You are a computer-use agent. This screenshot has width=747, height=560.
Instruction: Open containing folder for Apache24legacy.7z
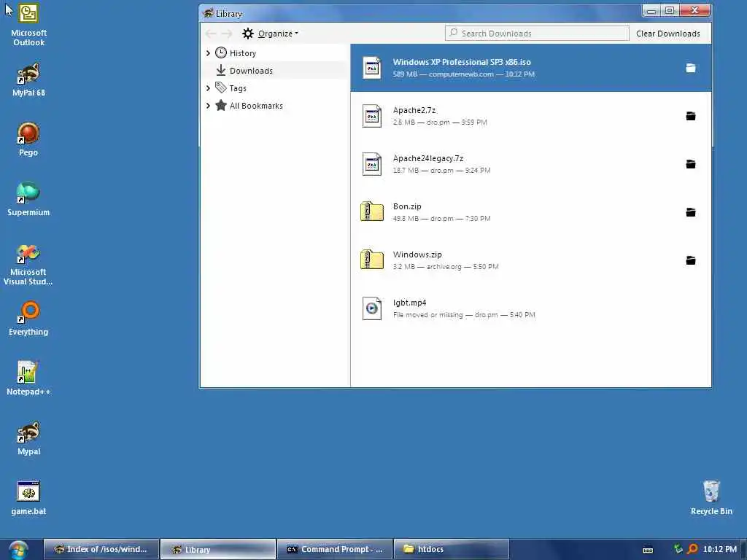pyautogui.click(x=690, y=164)
